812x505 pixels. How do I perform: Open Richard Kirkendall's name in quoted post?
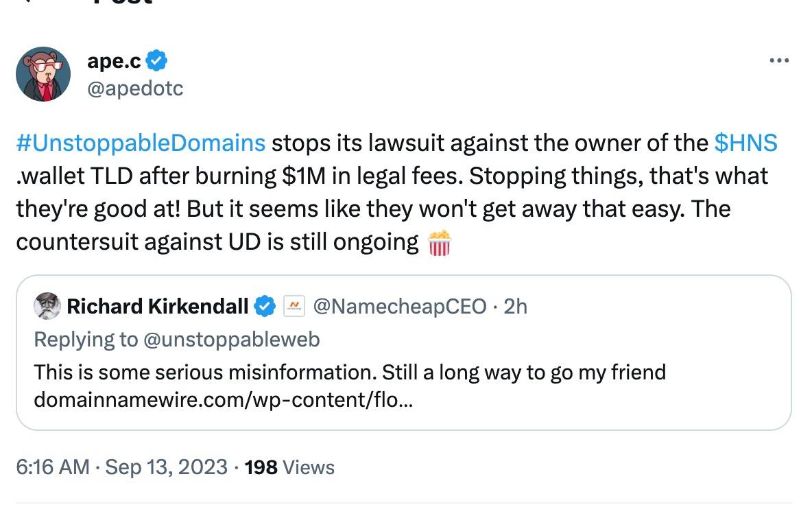click(x=157, y=306)
